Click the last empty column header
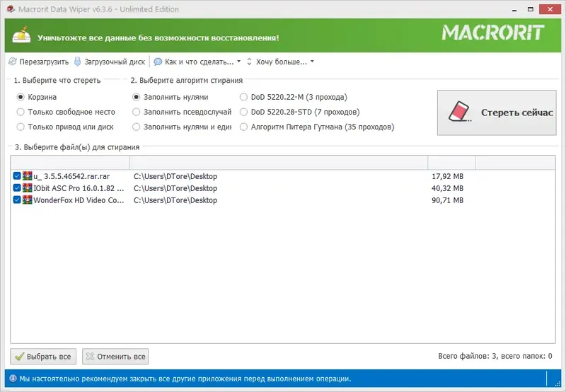This screenshot has width=566, height=392. coord(516,163)
